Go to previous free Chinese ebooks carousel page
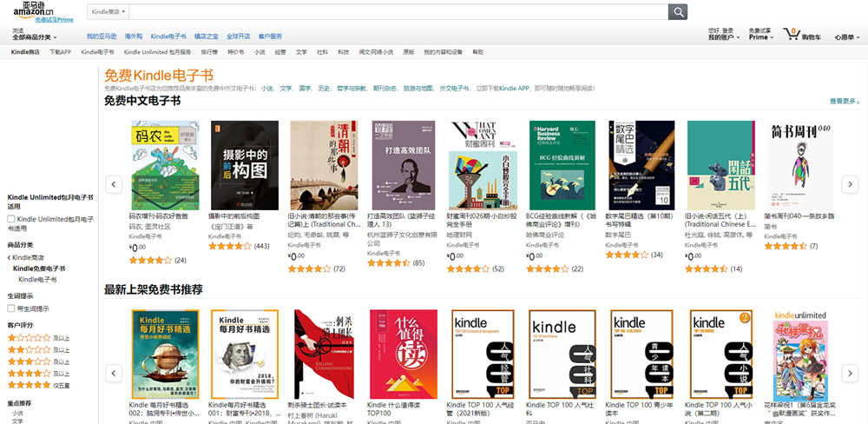The width and height of the screenshot is (868, 424). [114, 184]
